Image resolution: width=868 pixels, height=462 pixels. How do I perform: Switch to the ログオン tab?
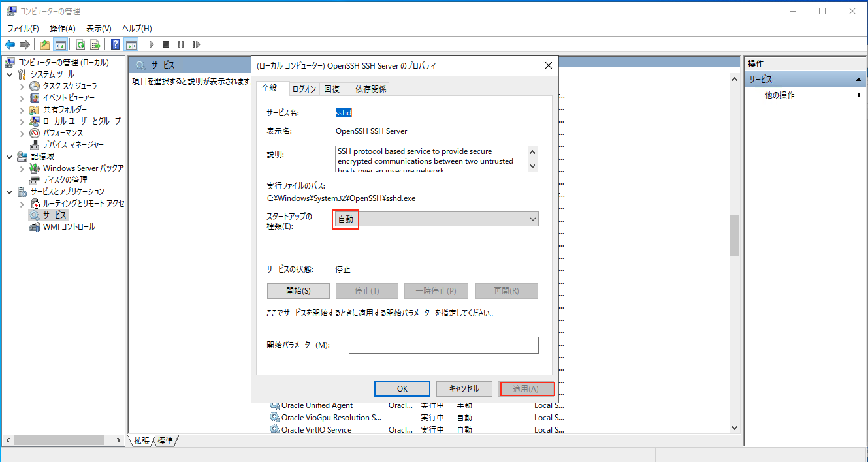click(x=304, y=89)
